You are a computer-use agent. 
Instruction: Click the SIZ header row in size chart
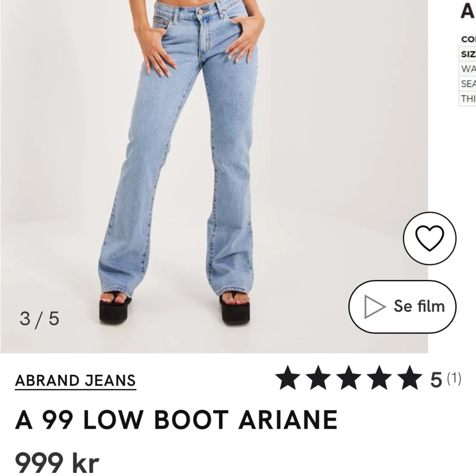pyautogui.click(x=468, y=54)
